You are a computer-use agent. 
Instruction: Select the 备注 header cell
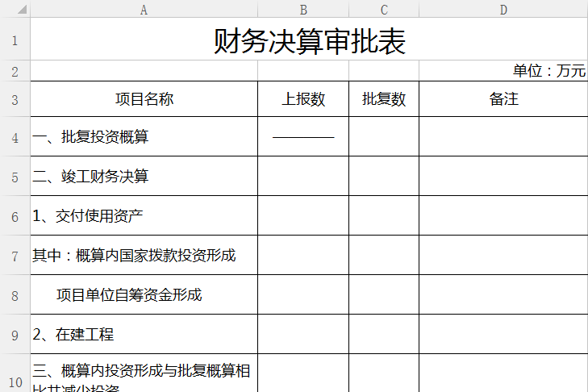503,99
